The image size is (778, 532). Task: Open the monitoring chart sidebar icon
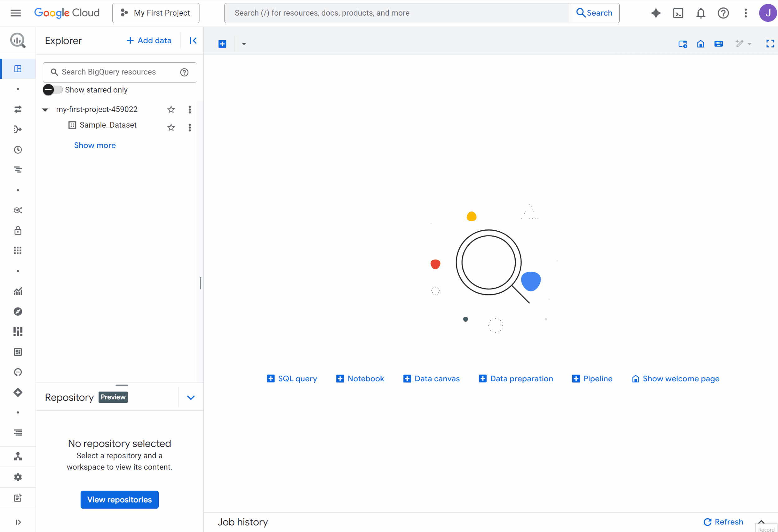click(18, 291)
